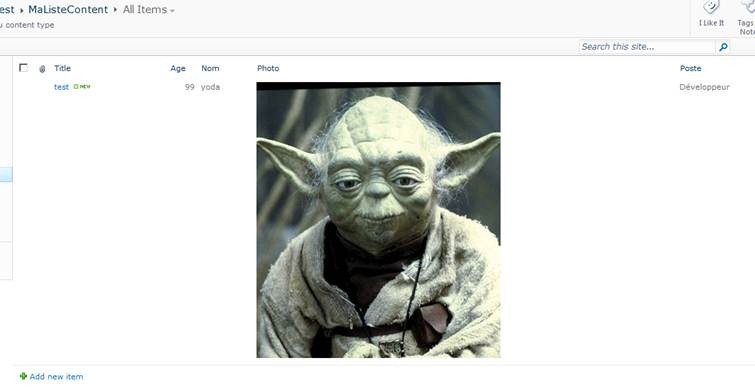The image size is (755, 387).
Task: Sort by the Title column header
Action: tap(63, 68)
